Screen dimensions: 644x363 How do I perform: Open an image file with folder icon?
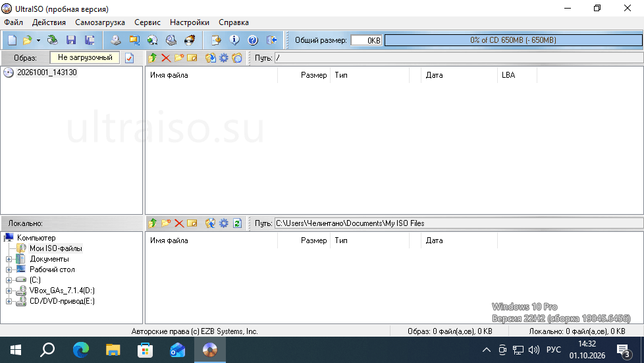27,40
